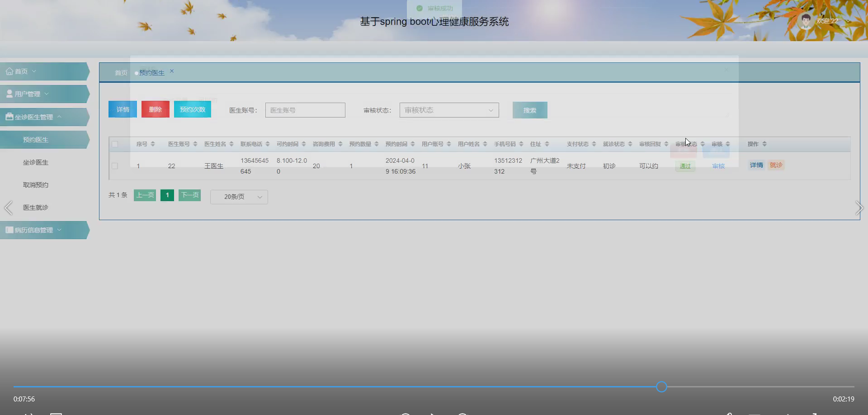Click the 通过 status tag
This screenshot has width=868, height=415.
pos(685,166)
